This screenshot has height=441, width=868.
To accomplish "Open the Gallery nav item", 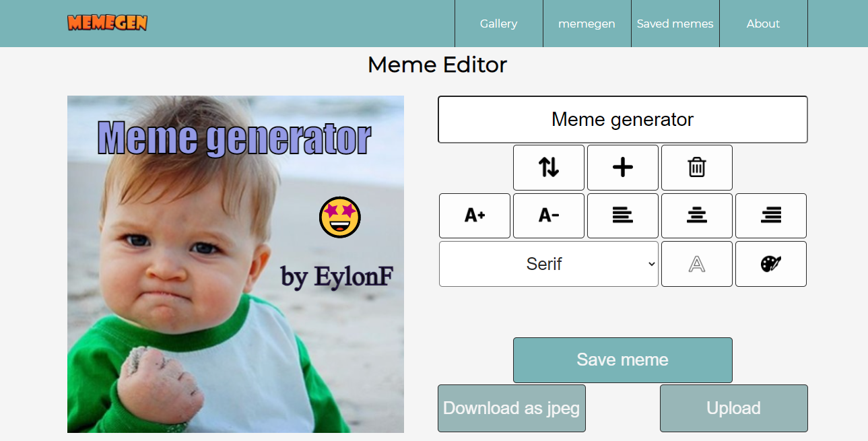I will pos(499,24).
